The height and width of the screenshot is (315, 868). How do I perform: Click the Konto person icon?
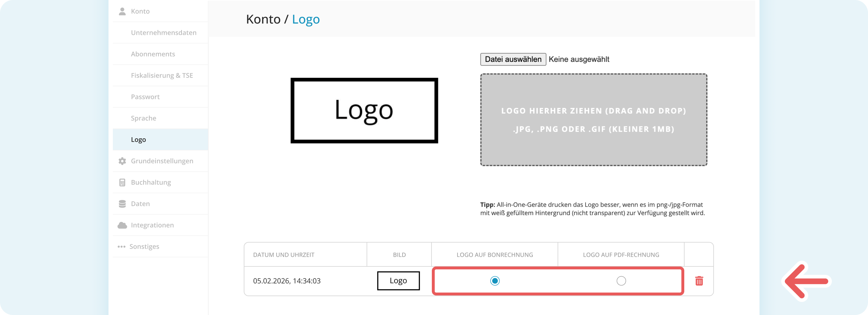[122, 11]
